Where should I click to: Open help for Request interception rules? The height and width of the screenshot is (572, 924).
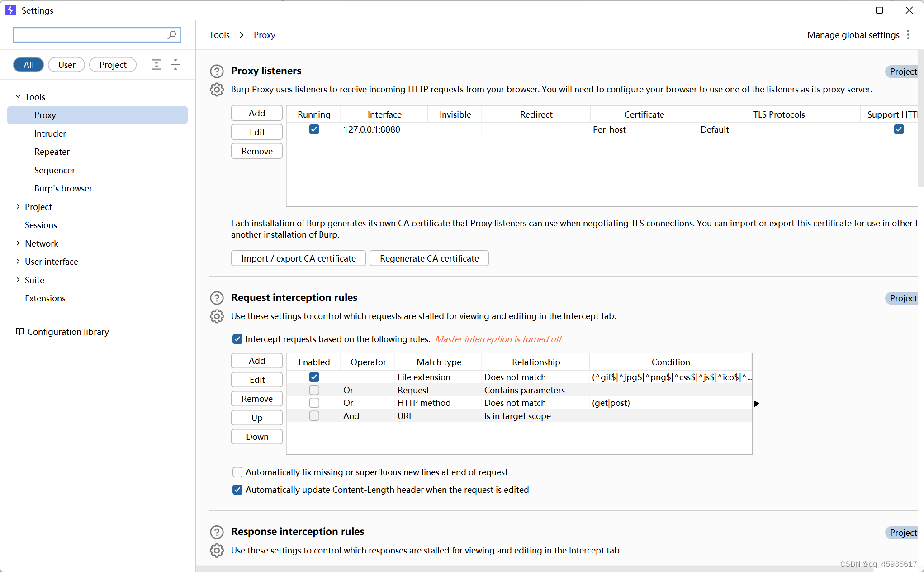[217, 298]
